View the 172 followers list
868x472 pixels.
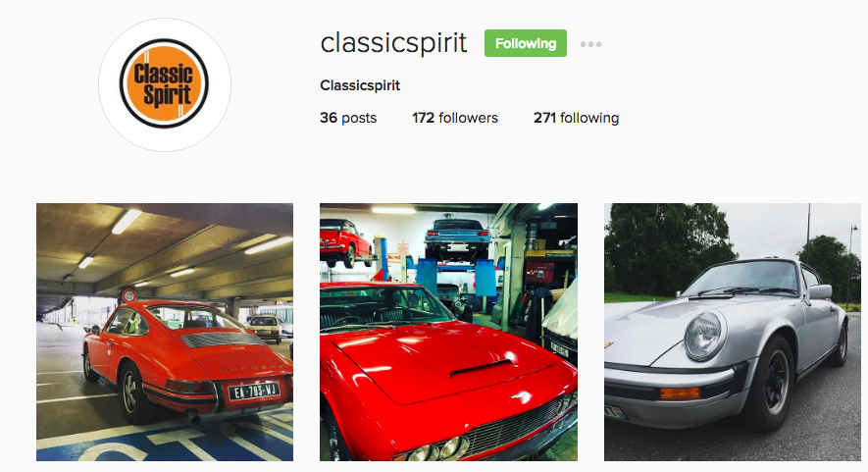click(x=455, y=118)
